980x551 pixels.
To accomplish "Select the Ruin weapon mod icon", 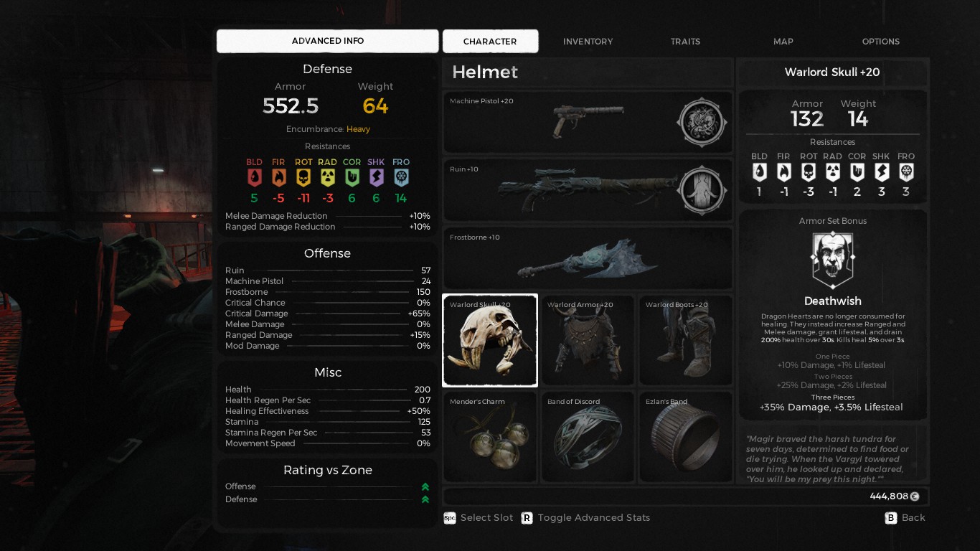I will pos(702,190).
